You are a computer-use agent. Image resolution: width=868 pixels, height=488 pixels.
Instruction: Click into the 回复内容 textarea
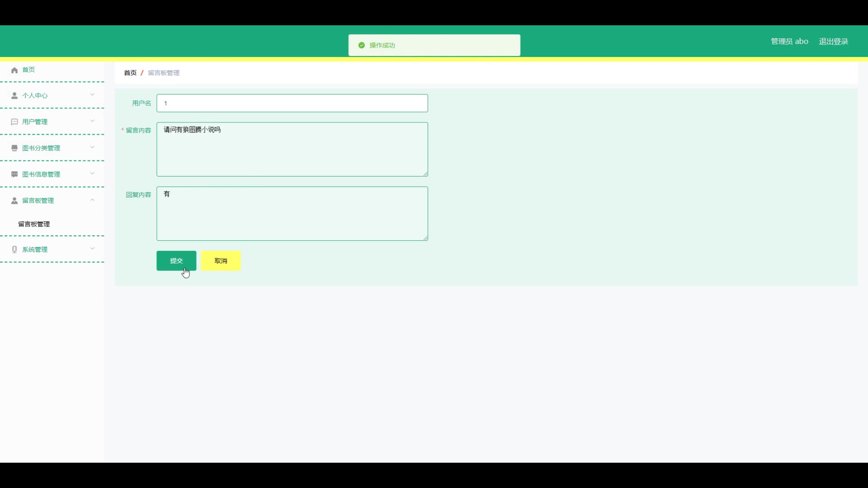click(292, 213)
